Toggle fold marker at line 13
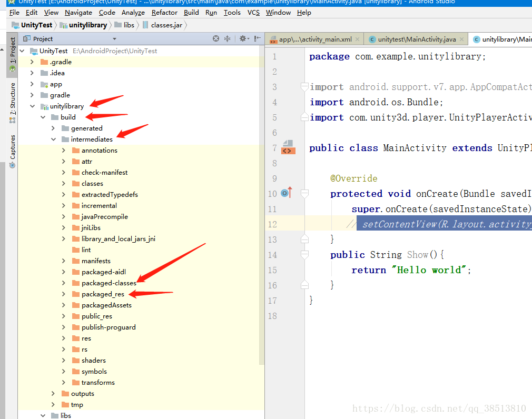The image size is (532, 419). pos(304,240)
